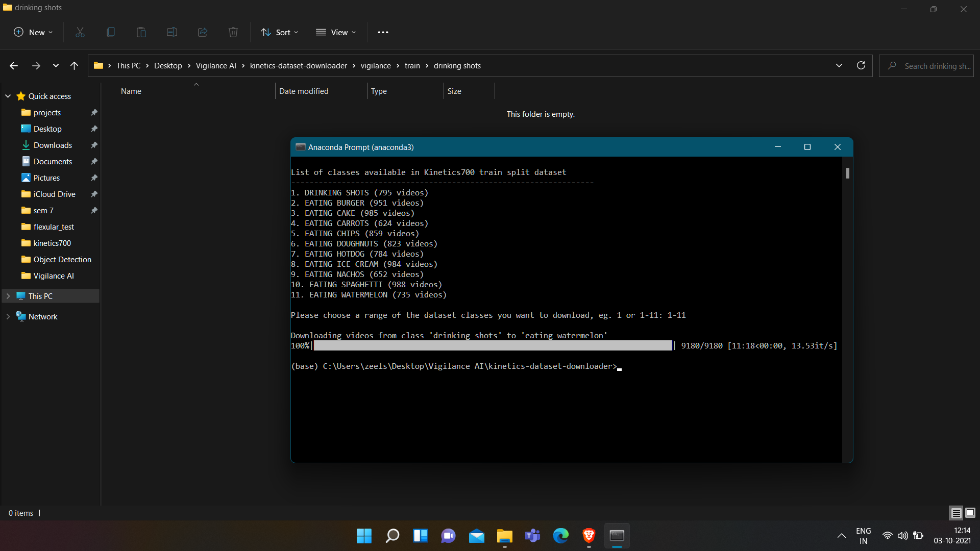Go up one folder level
980x551 pixels.
click(74, 65)
